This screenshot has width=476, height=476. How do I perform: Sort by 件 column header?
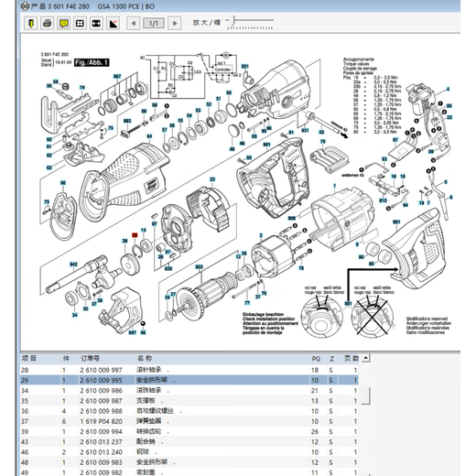[x=66, y=358]
